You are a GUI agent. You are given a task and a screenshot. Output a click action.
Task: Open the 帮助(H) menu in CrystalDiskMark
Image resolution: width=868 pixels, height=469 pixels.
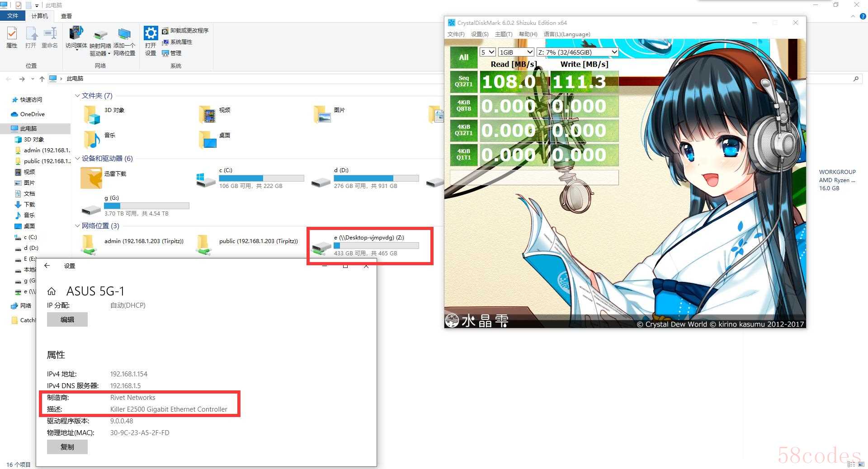(528, 34)
